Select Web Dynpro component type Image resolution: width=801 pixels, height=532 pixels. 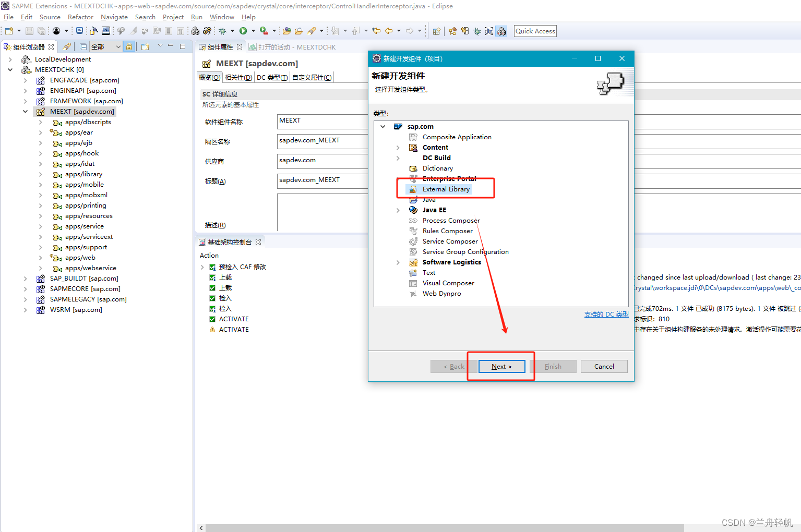pos(441,294)
